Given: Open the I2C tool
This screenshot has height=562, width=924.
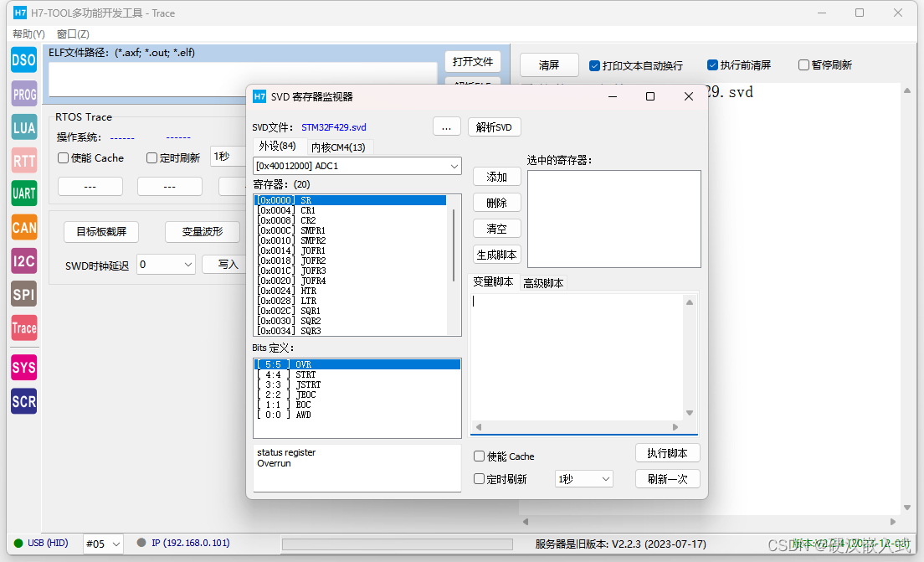Looking at the screenshot, I should 23,260.
